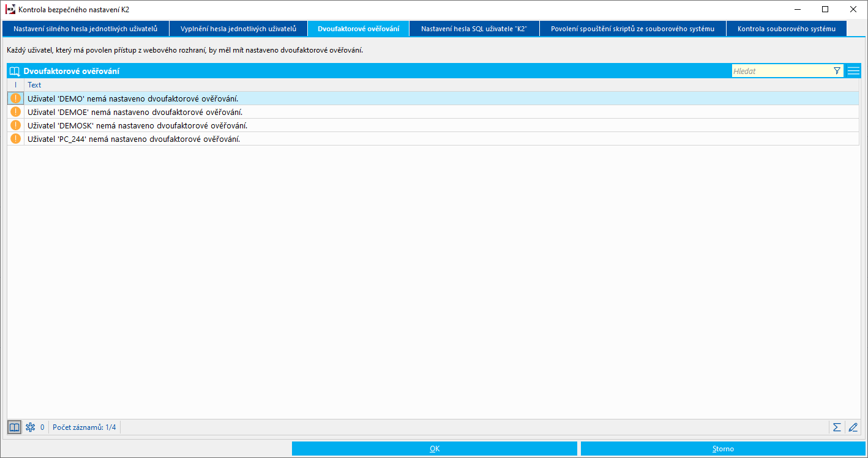Click the warning icon beside user 'DEMOE'
868x458 pixels.
coord(16,112)
